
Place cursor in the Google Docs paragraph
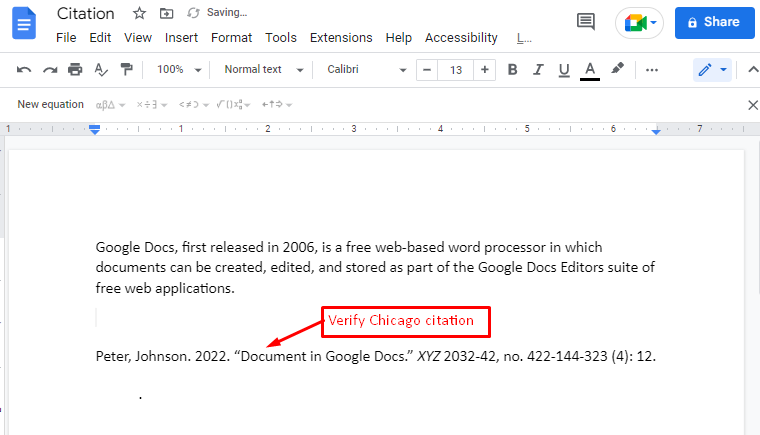375,267
